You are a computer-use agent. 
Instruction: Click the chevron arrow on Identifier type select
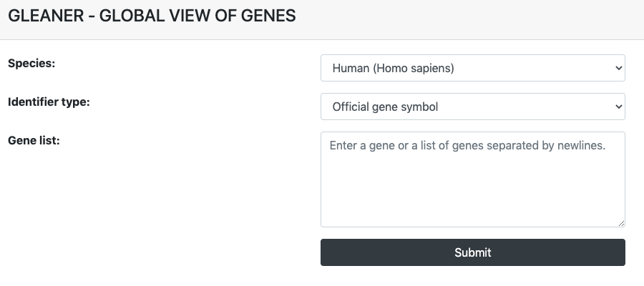(x=618, y=107)
